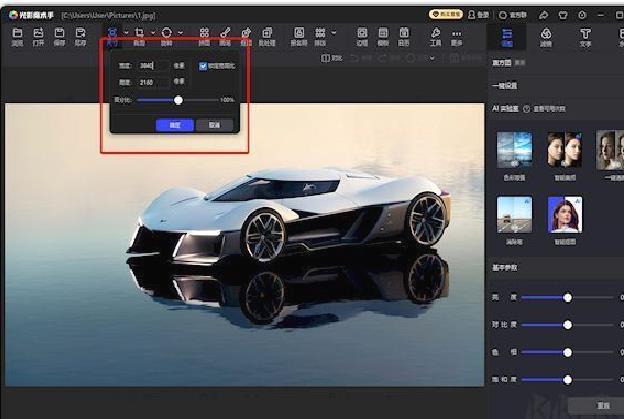624x419 pixels.
Task: Click the Browse folder icon in toolbar
Action: coord(17,33)
